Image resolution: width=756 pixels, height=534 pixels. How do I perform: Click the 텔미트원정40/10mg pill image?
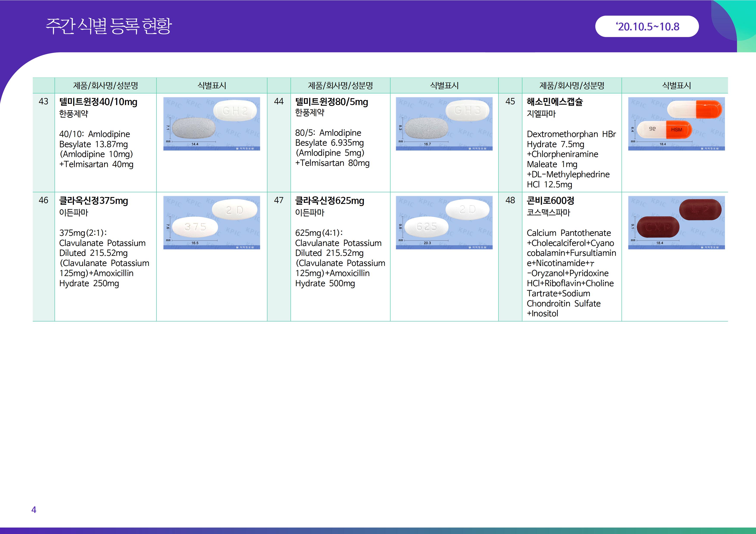tap(211, 124)
